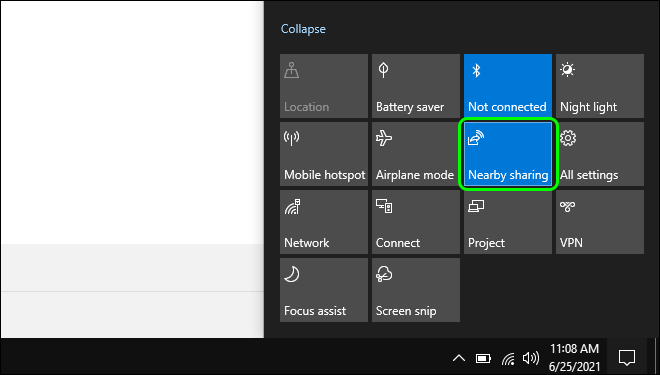Enable Airplane mode tile
660x375 pixels.
click(416, 154)
